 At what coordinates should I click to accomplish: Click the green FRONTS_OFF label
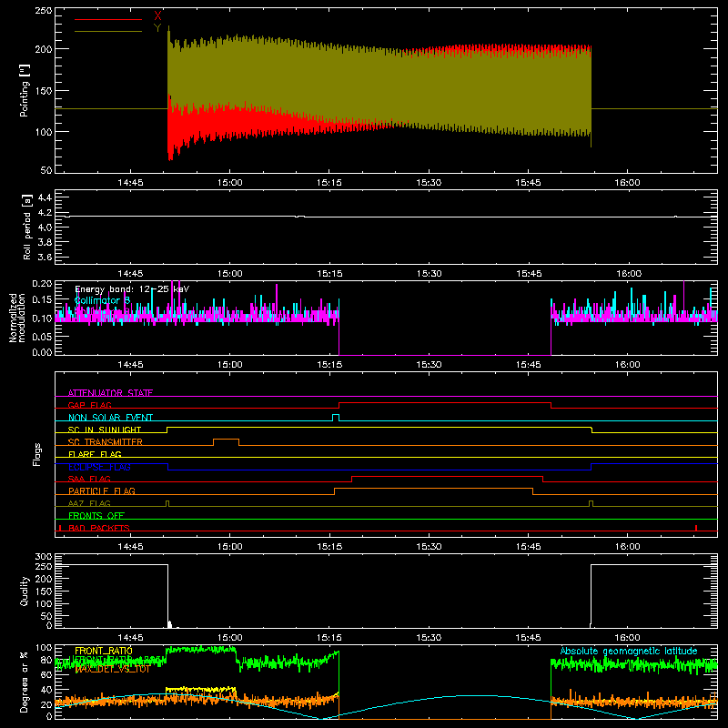[x=96, y=515]
